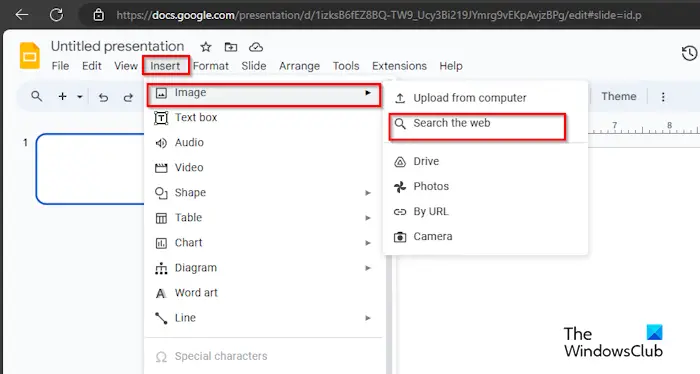Click the Video clapperboard icon

(x=161, y=168)
